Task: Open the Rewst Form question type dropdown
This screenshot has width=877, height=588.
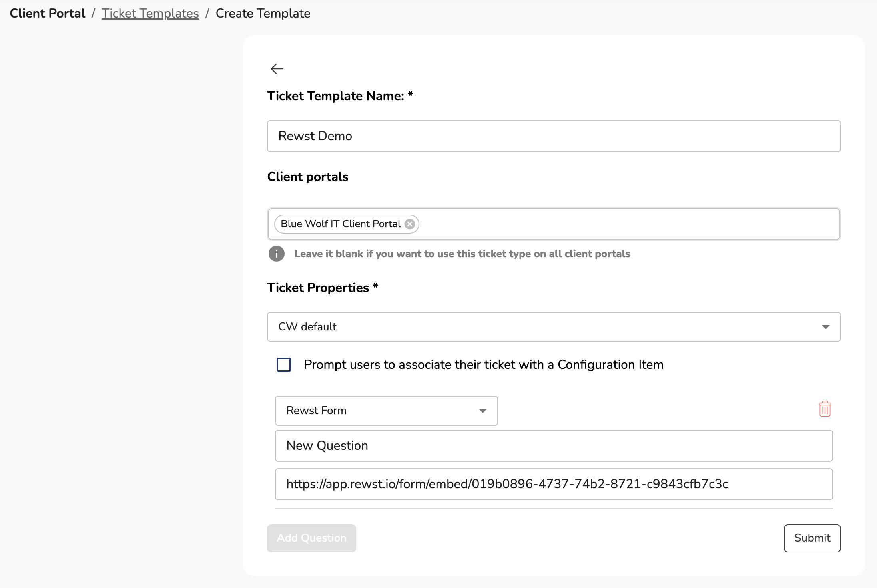Action: click(x=386, y=411)
